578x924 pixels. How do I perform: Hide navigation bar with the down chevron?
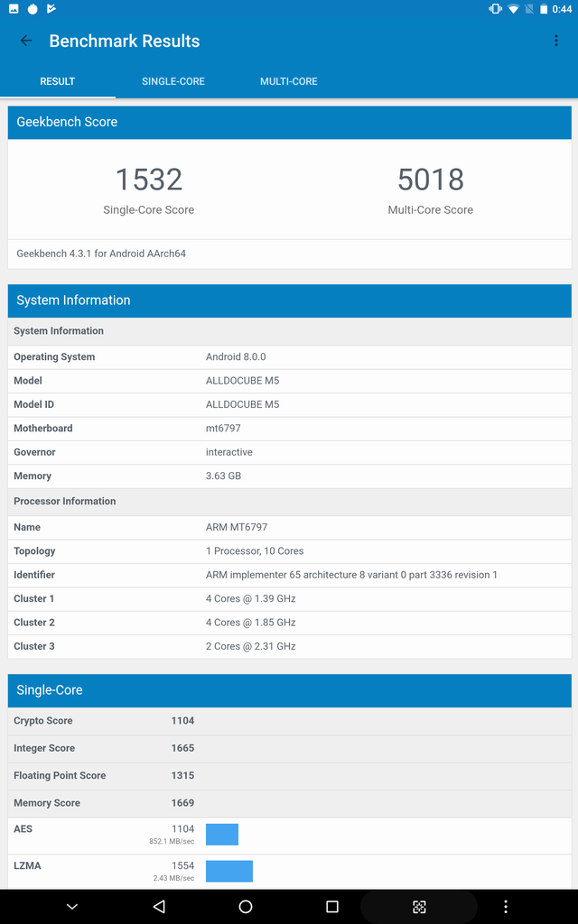point(72,907)
